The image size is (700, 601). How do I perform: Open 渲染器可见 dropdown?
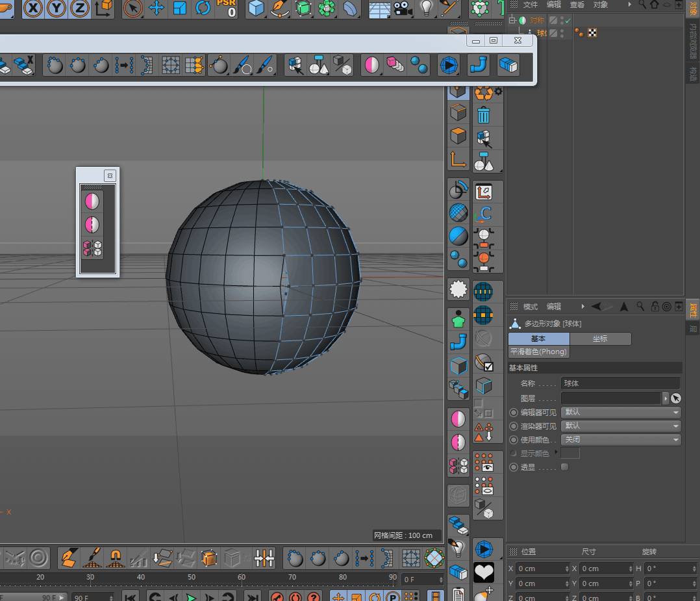click(x=621, y=426)
